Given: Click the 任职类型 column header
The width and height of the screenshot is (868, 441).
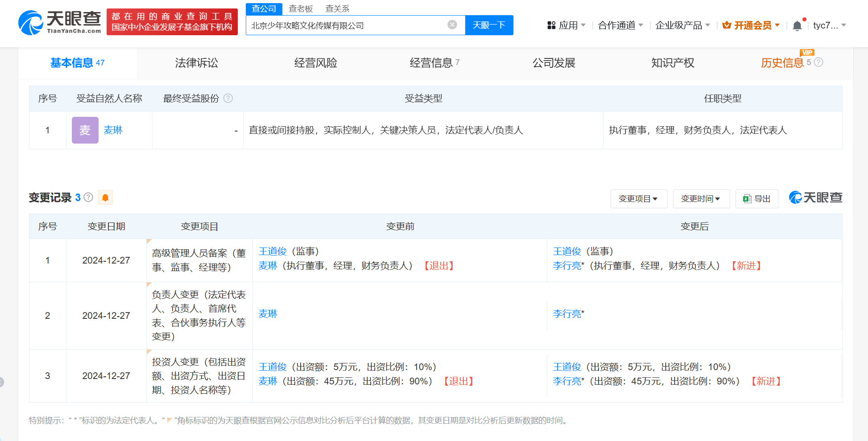Looking at the screenshot, I should point(723,99).
